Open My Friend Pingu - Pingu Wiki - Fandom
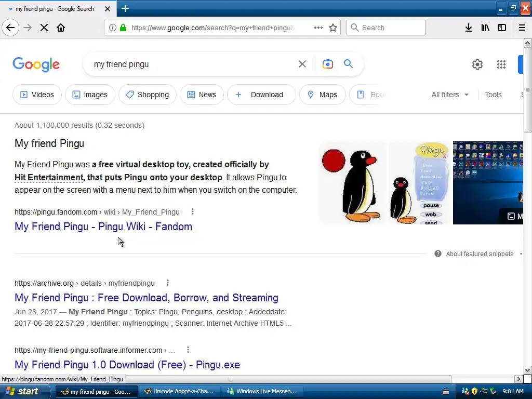532x399 pixels. tap(103, 227)
